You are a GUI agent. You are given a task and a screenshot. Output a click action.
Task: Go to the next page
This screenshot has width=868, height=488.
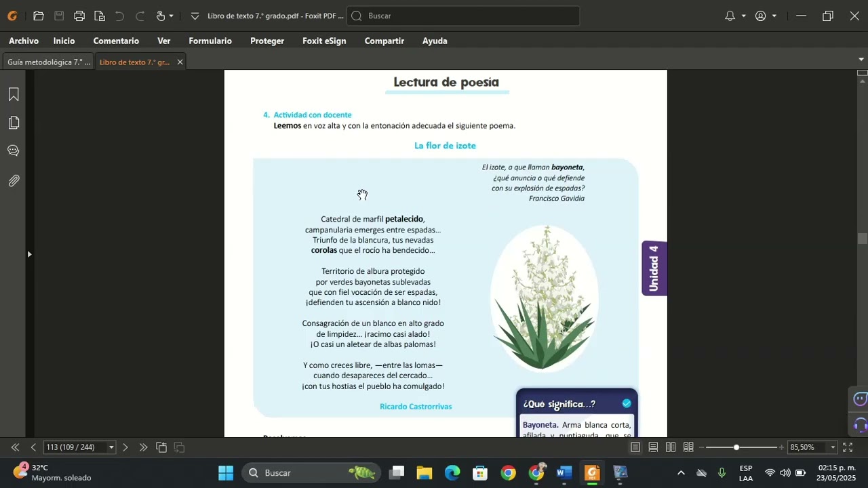[x=125, y=447]
